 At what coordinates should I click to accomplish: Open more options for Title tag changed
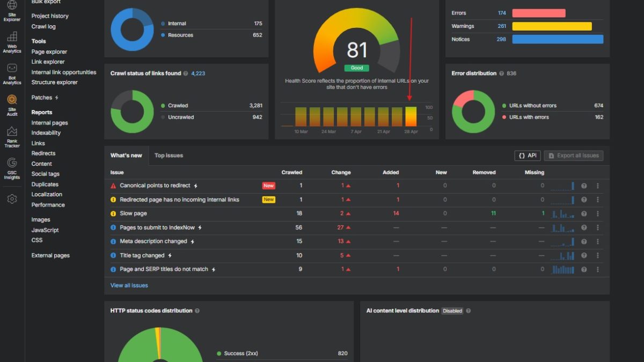pyautogui.click(x=597, y=255)
